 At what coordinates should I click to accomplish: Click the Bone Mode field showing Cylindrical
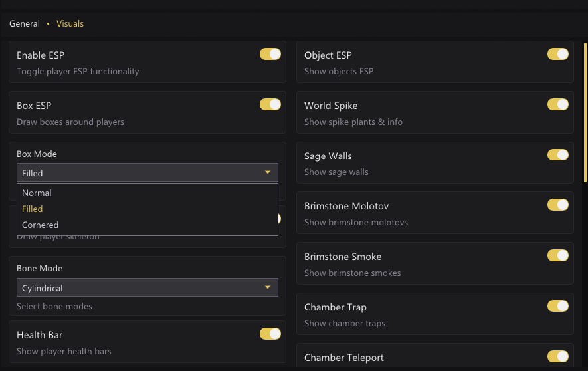click(133, 288)
